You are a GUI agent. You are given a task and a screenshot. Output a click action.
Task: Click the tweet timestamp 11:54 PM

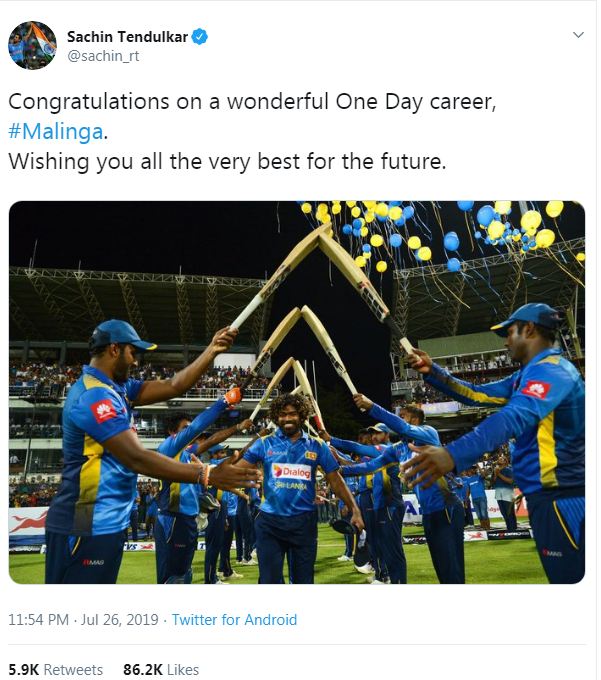(38, 619)
